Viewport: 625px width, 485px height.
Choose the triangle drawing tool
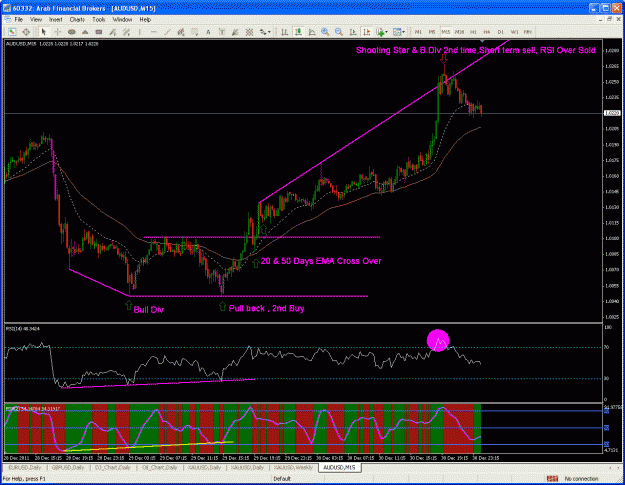(x=85, y=32)
